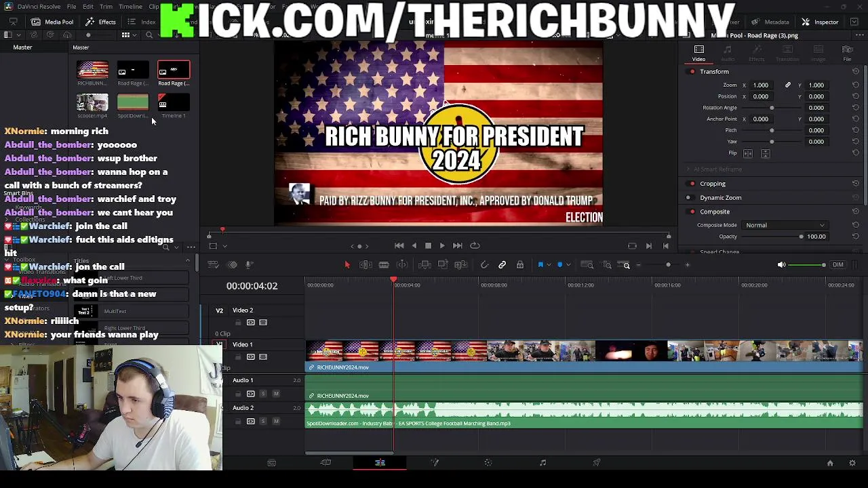Switch to Inspector Video tab

(698, 53)
